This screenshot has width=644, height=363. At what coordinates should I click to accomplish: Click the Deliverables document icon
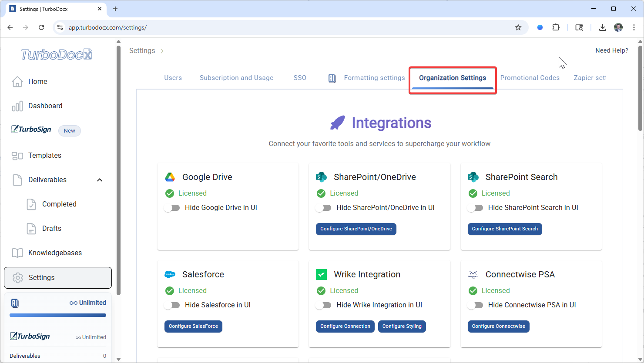(17, 180)
